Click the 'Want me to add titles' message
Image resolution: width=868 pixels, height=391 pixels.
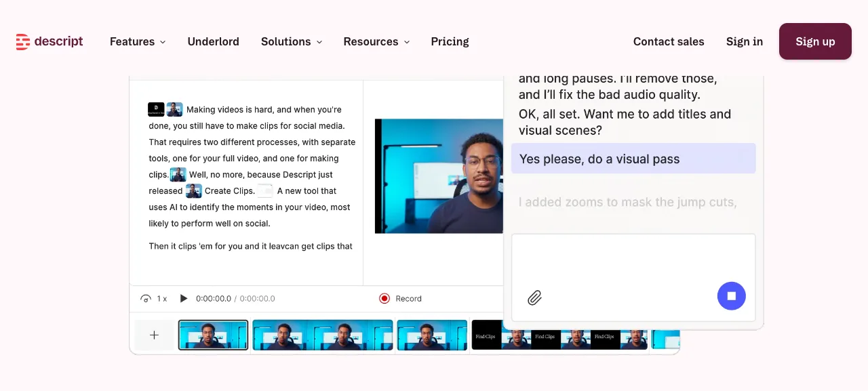click(625, 122)
